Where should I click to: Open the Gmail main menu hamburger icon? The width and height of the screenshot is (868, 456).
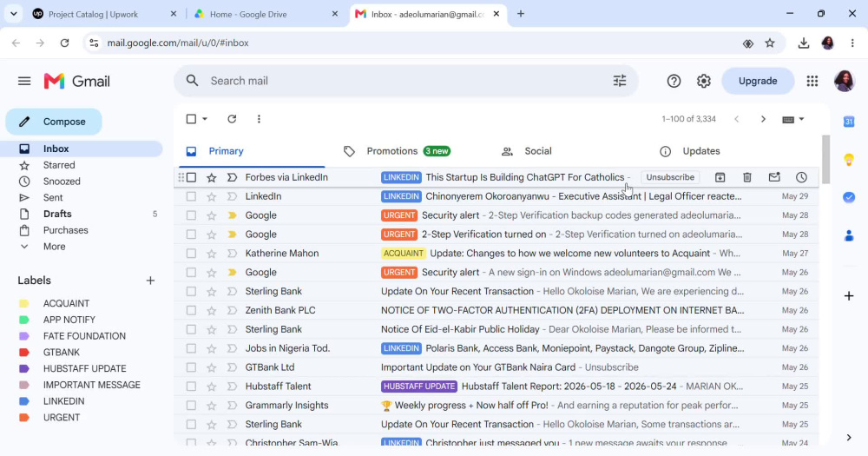[24, 81]
